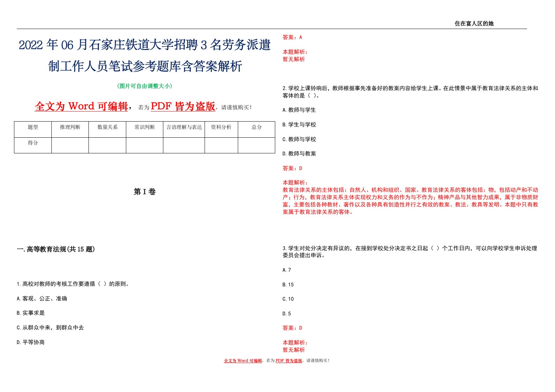The image size is (555, 392).
Task: Click the 得分 row label cell
Action: pyautogui.click(x=33, y=145)
